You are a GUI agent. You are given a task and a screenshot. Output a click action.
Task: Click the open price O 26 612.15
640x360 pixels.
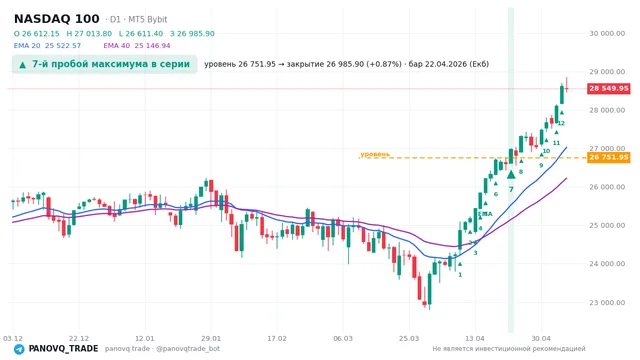click(x=37, y=34)
